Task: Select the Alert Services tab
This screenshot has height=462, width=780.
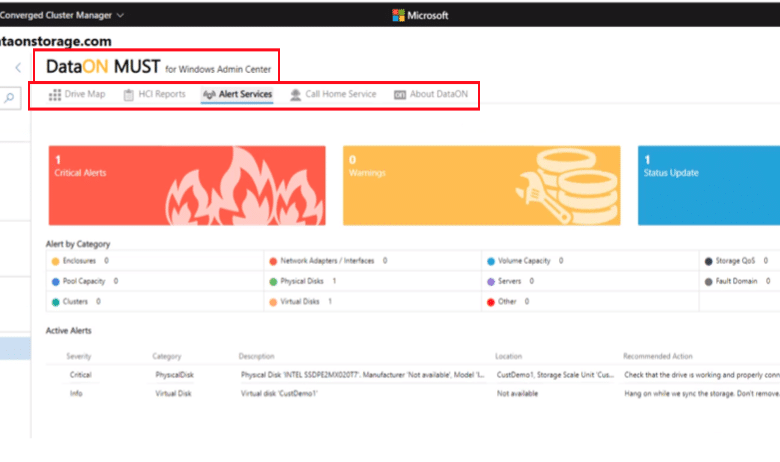Action: pos(238,94)
